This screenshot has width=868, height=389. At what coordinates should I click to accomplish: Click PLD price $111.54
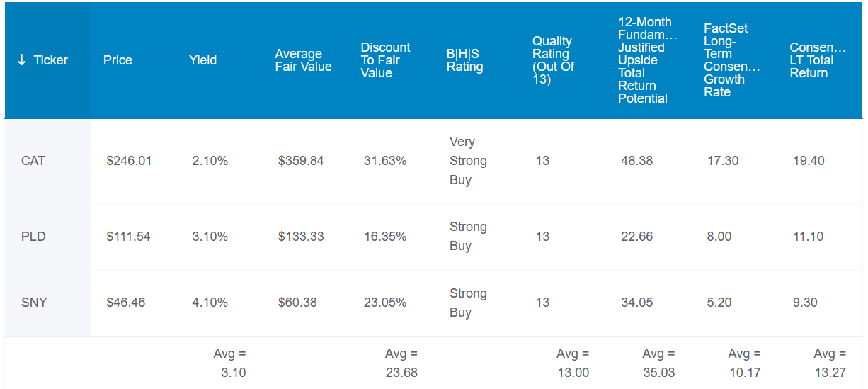128,237
